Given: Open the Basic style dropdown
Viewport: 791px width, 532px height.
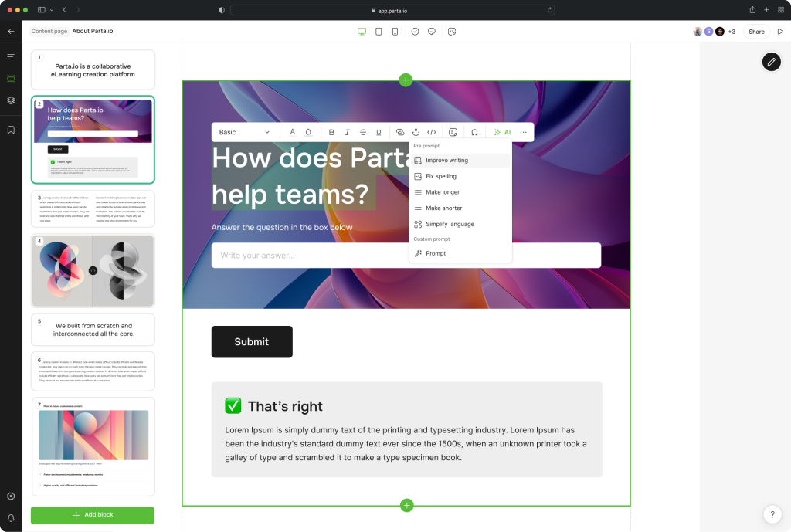Looking at the screenshot, I should coord(244,132).
